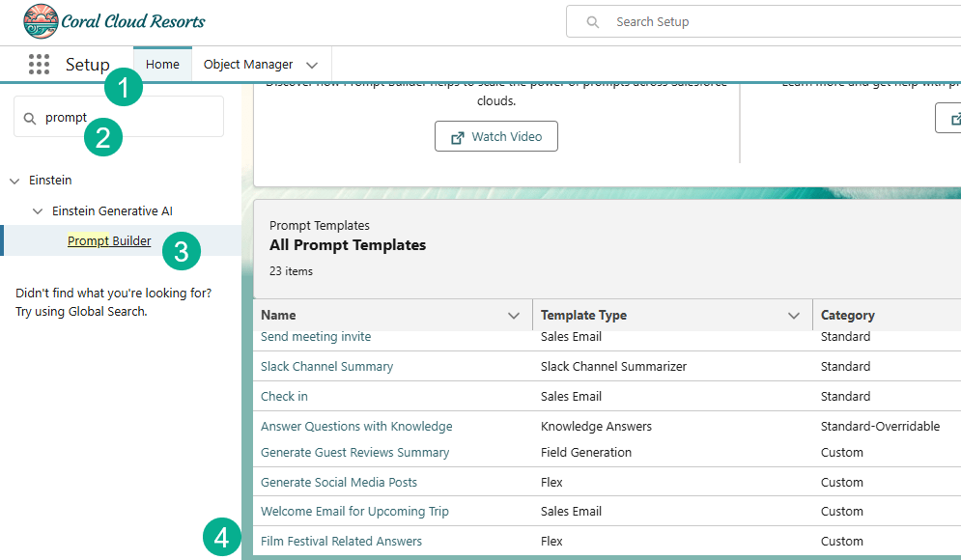Image resolution: width=961 pixels, height=560 pixels.
Task: Open Prompt Builder in the sidebar
Action: [109, 240]
